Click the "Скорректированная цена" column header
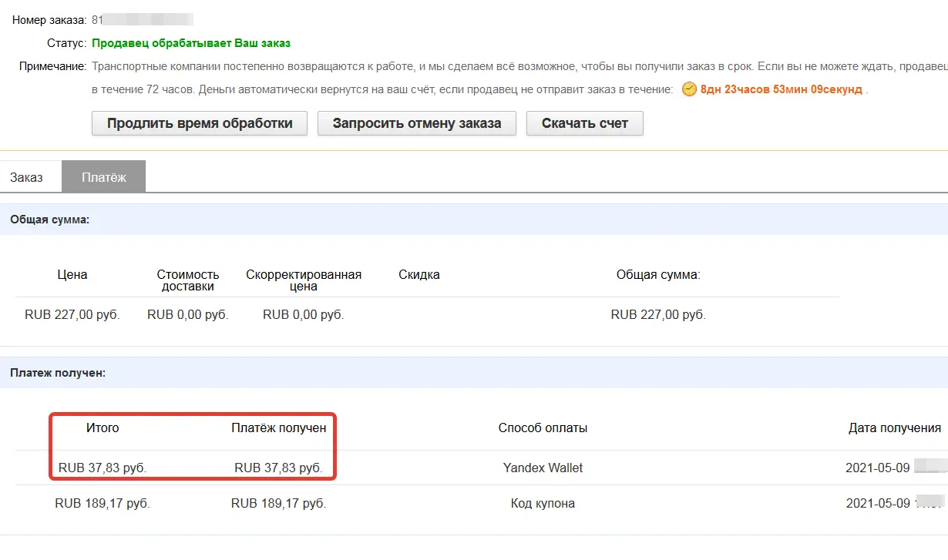The width and height of the screenshot is (948, 560). tap(304, 280)
